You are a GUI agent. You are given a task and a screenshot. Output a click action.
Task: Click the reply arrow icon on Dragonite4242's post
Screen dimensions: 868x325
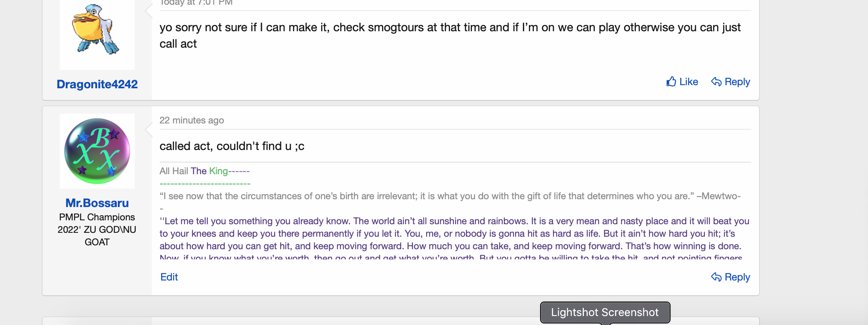point(716,82)
